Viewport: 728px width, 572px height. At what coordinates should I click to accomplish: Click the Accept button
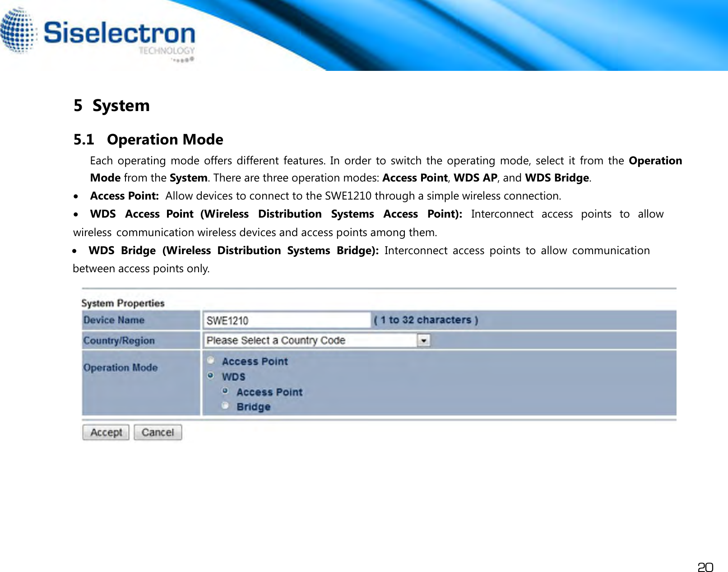(x=106, y=432)
